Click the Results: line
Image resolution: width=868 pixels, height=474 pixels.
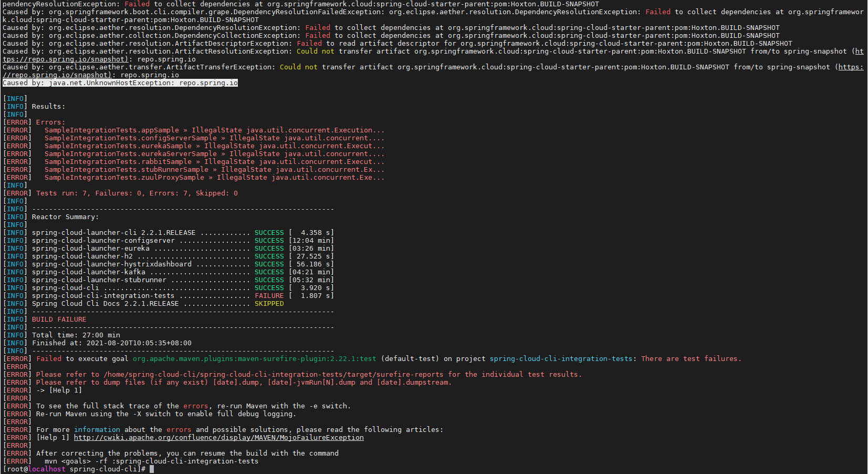[x=48, y=107]
